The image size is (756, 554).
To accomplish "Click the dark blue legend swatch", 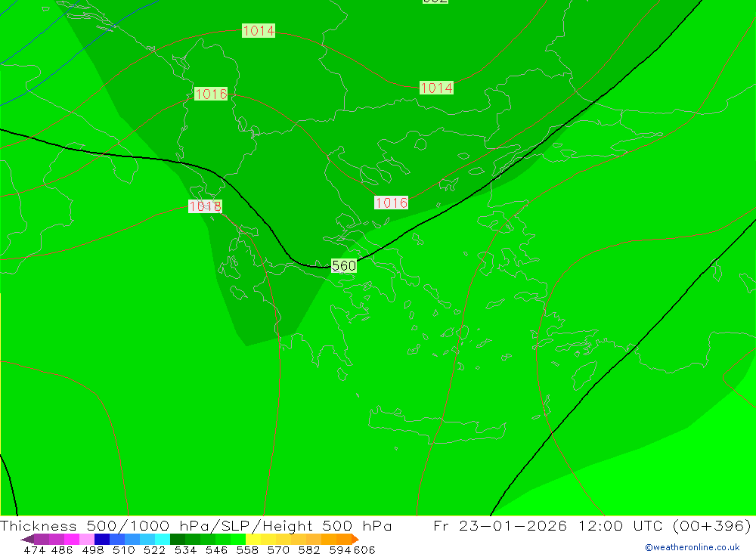I will pyautogui.click(x=102, y=539).
